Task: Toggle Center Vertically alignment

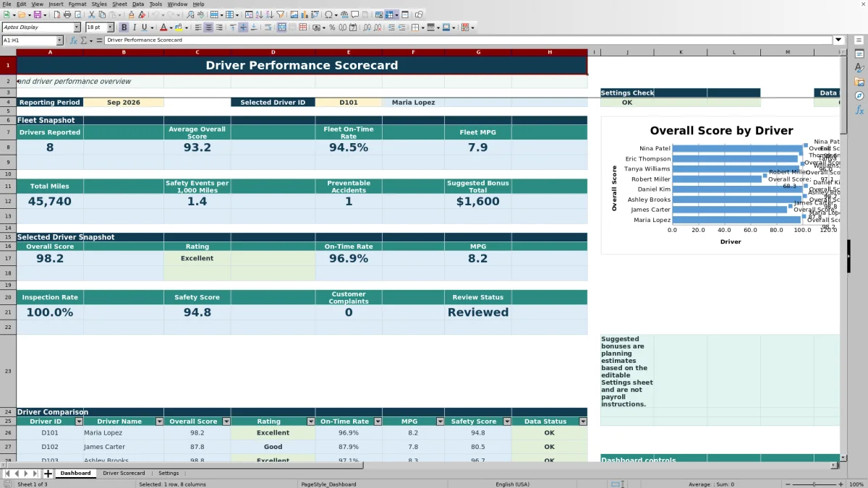Action: (243, 27)
